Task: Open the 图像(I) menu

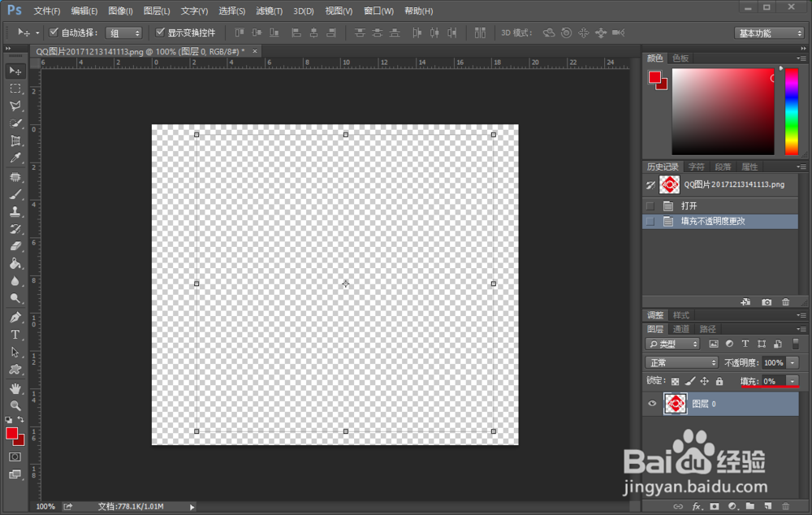Action: pos(121,11)
